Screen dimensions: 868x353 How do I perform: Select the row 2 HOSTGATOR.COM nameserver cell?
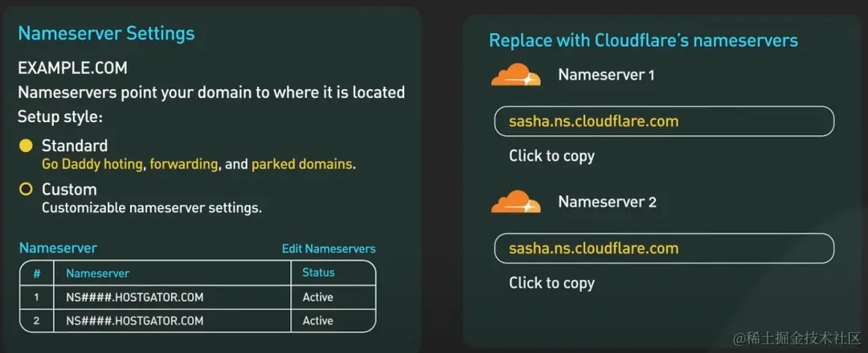click(172, 321)
